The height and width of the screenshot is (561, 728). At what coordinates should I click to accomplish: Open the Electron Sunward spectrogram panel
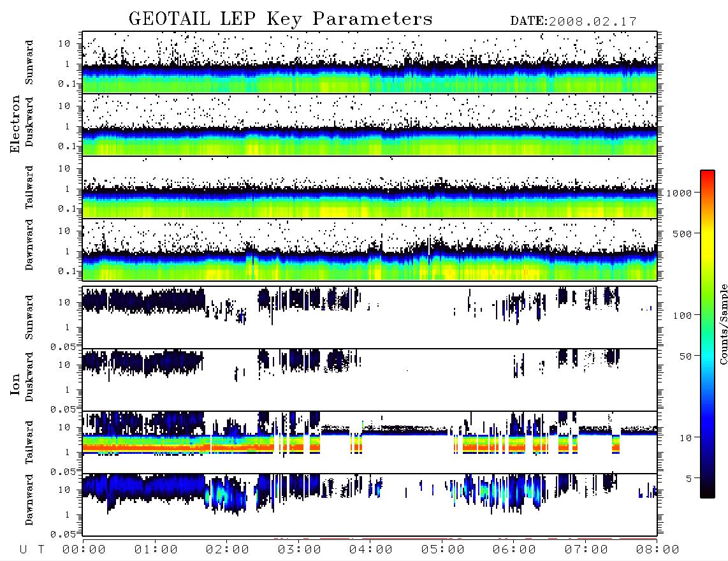click(x=370, y=62)
